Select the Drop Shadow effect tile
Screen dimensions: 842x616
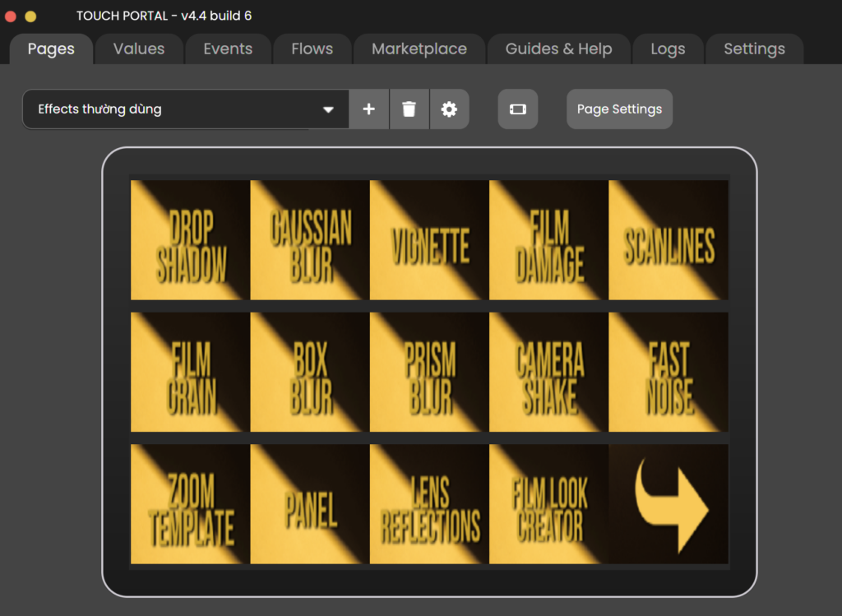[x=190, y=240]
